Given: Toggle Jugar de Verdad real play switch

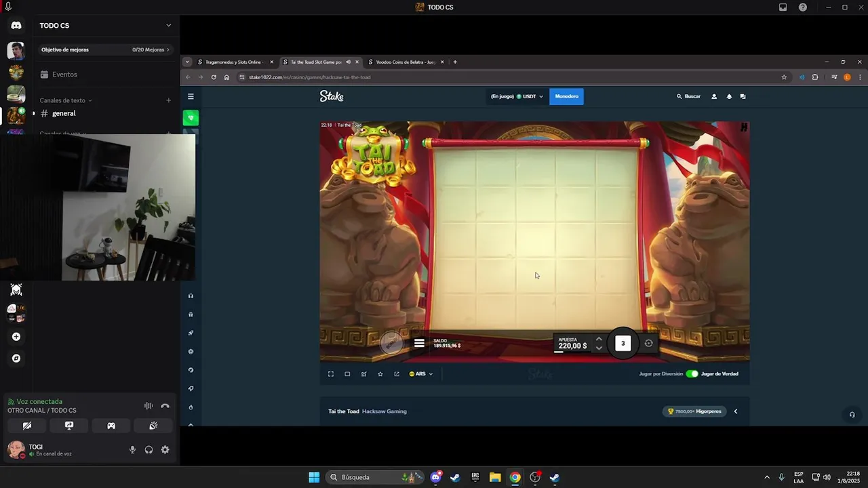Looking at the screenshot, I should [692, 373].
